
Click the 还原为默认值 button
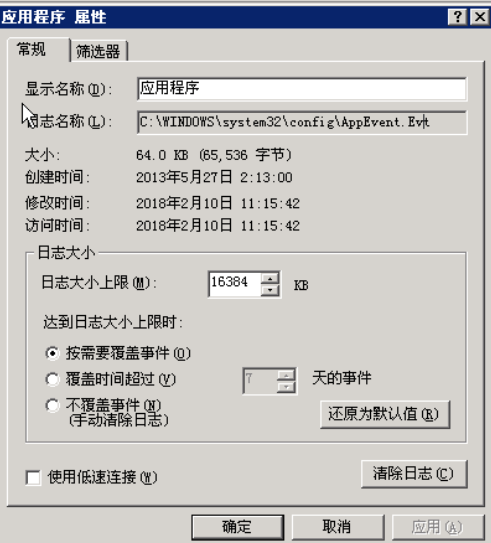385,414
